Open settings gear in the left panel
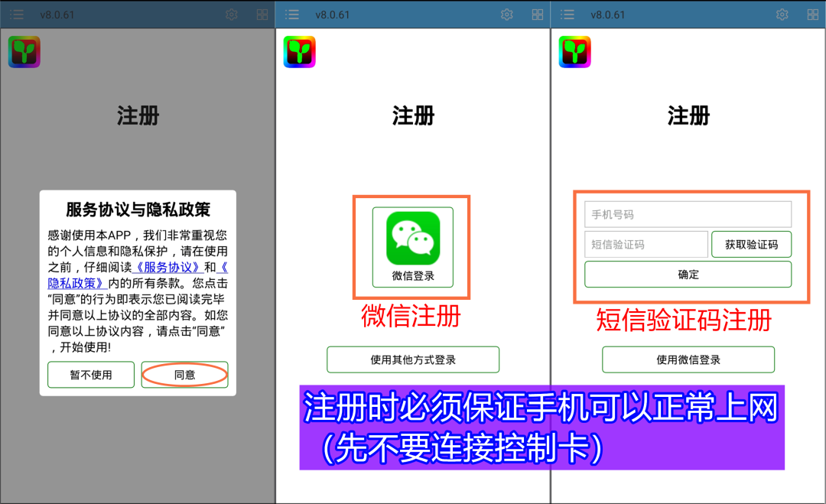Viewport: 826px width, 504px height. [231, 15]
